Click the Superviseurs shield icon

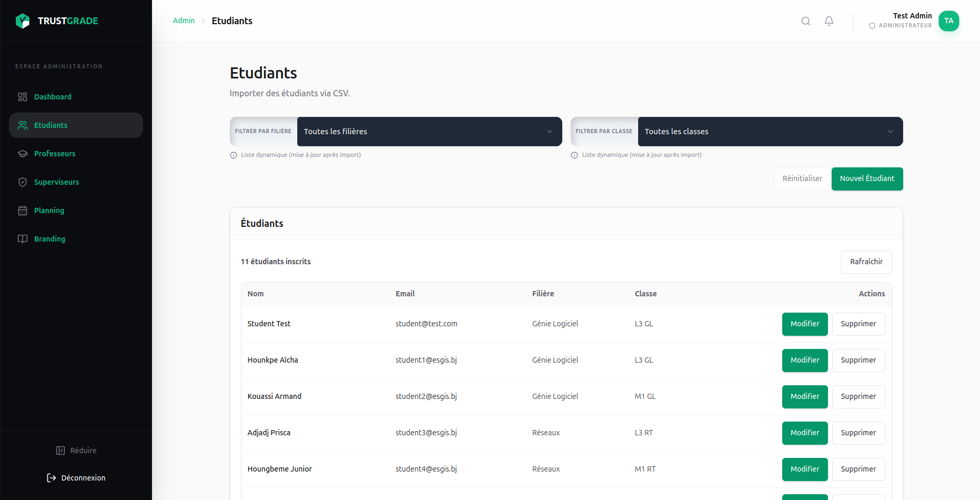pyautogui.click(x=23, y=182)
